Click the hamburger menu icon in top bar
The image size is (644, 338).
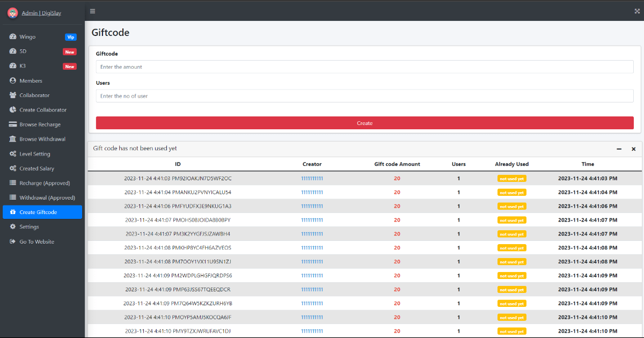pos(93,11)
